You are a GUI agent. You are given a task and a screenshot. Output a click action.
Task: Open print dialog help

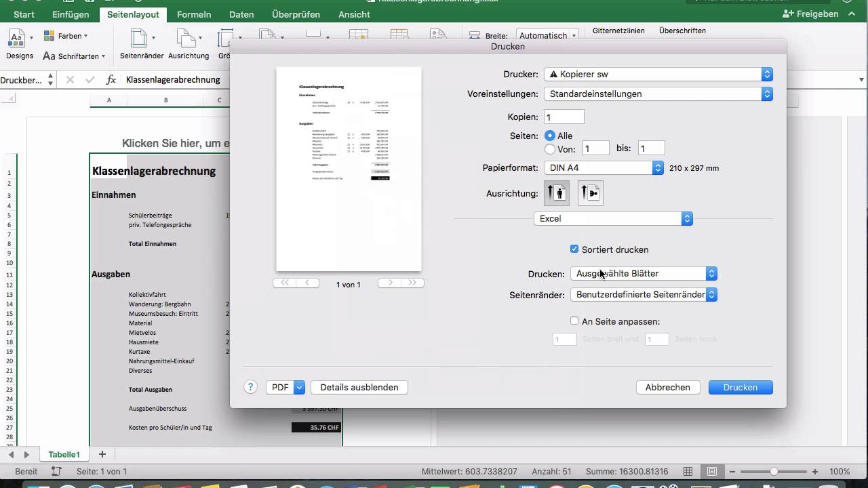tap(250, 387)
